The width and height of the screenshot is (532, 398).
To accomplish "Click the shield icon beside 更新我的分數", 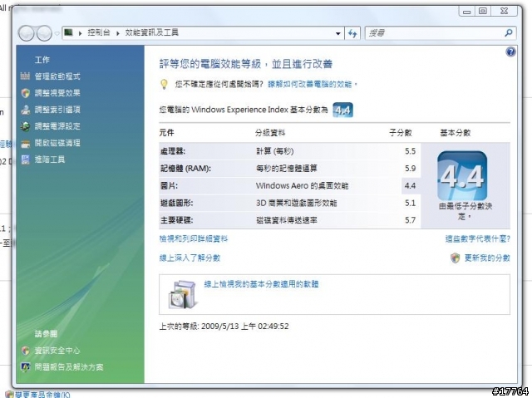I will pyautogui.click(x=455, y=258).
